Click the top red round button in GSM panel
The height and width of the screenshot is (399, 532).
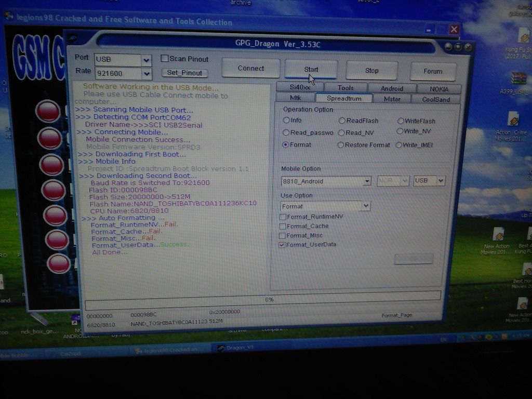(48, 111)
